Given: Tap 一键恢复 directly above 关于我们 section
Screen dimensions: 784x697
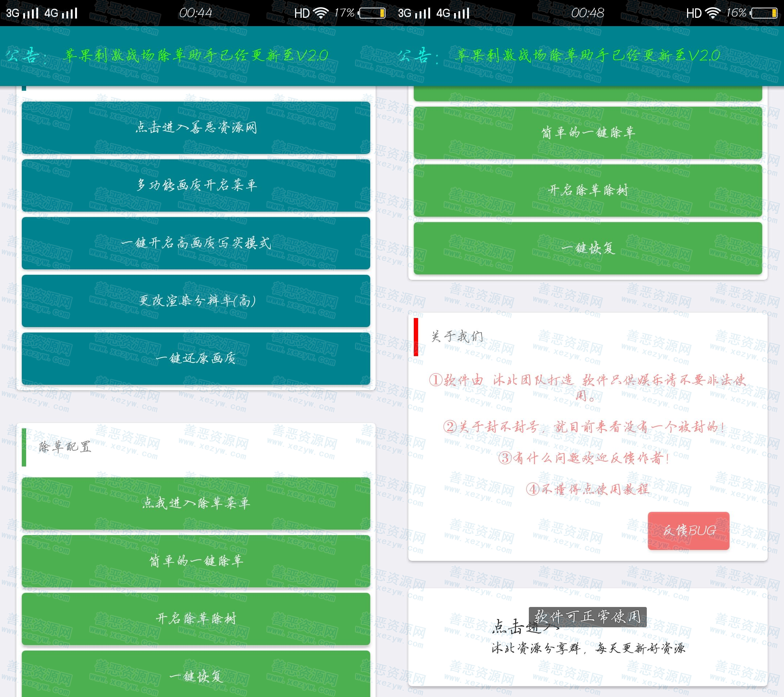Looking at the screenshot, I should click(x=588, y=248).
